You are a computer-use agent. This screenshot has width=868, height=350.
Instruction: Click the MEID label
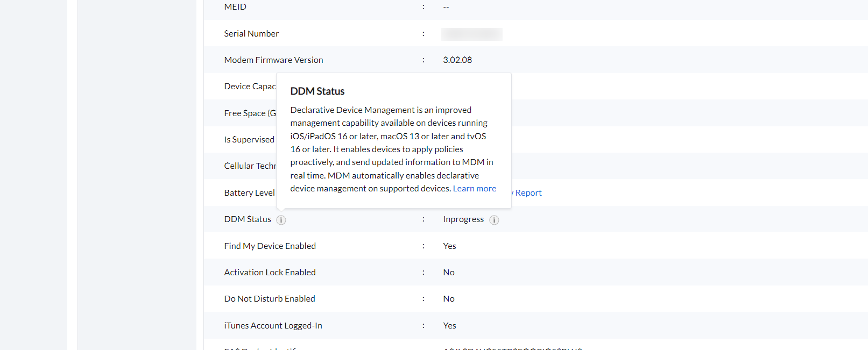pyautogui.click(x=235, y=7)
